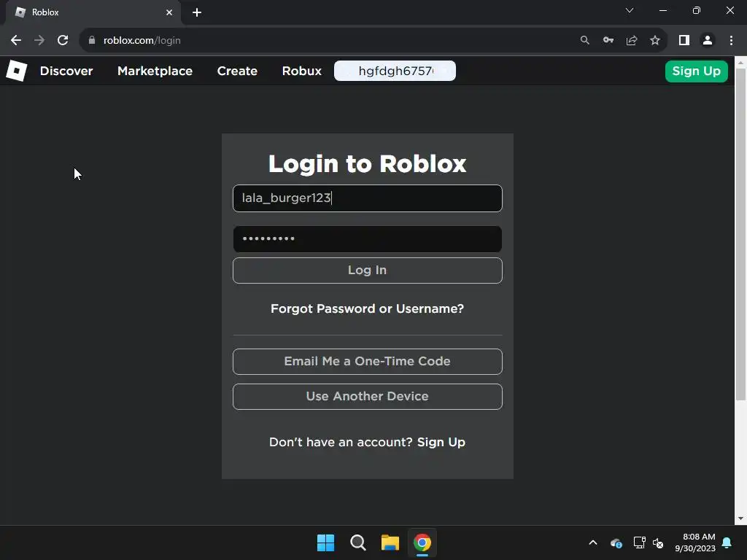The image size is (747, 560).
Task: Click the Log In button
Action: pyautogui.click(x=368, y=271)
